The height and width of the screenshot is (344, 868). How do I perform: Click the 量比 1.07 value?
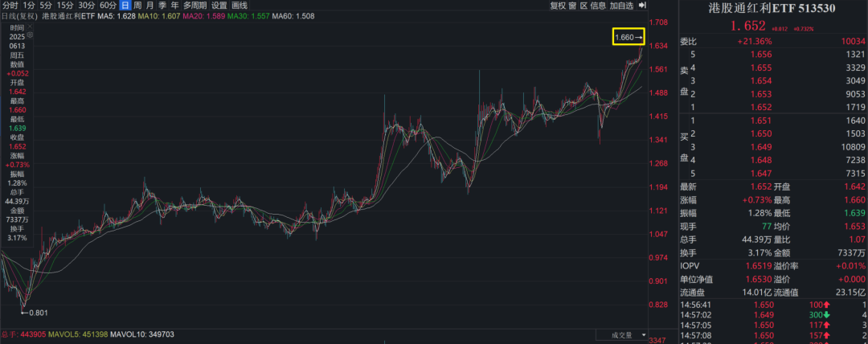pos(856,240)
